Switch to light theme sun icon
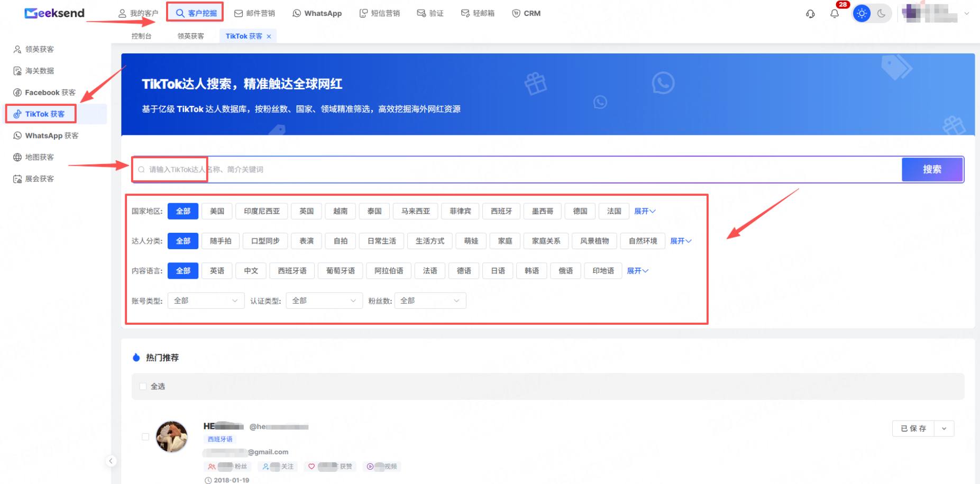Image resolution: width=980 pixels, height=484 pixels. (x=862, y=14)
